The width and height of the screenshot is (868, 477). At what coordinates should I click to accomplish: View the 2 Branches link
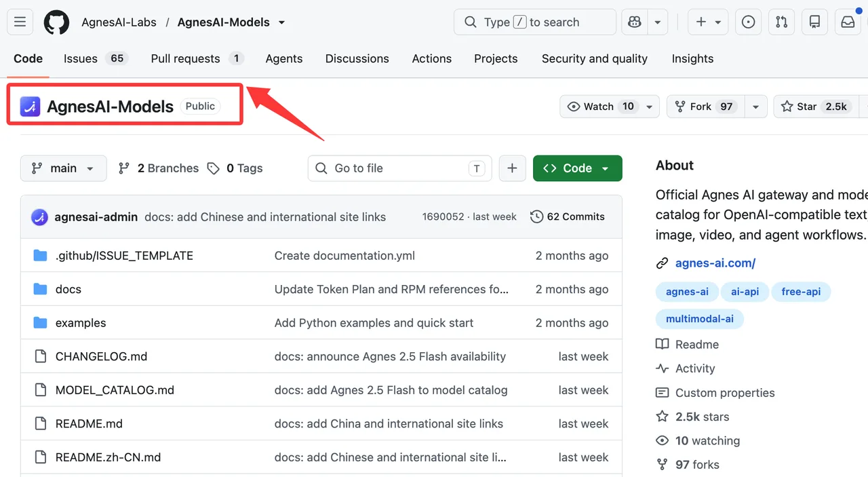[x=159, y=168]
